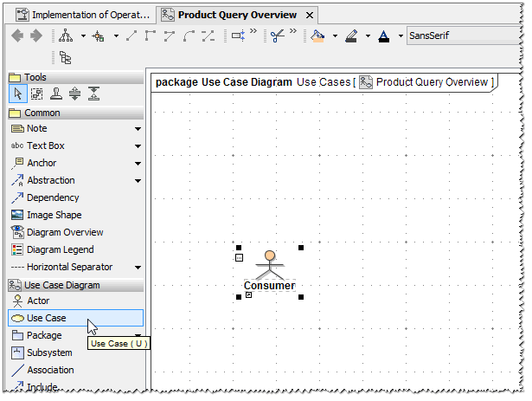Image resolution: width=532 pixels, height=401 pixels.
Task: Toggle the sticky stamp button in Tools
Action: [55, 94]
